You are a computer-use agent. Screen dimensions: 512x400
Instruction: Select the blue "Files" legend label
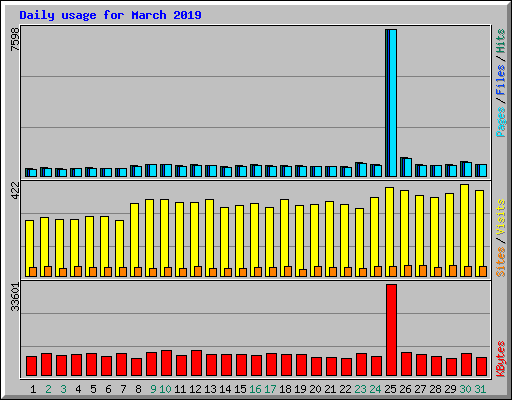pyautogui.click(x=501, y=80)
